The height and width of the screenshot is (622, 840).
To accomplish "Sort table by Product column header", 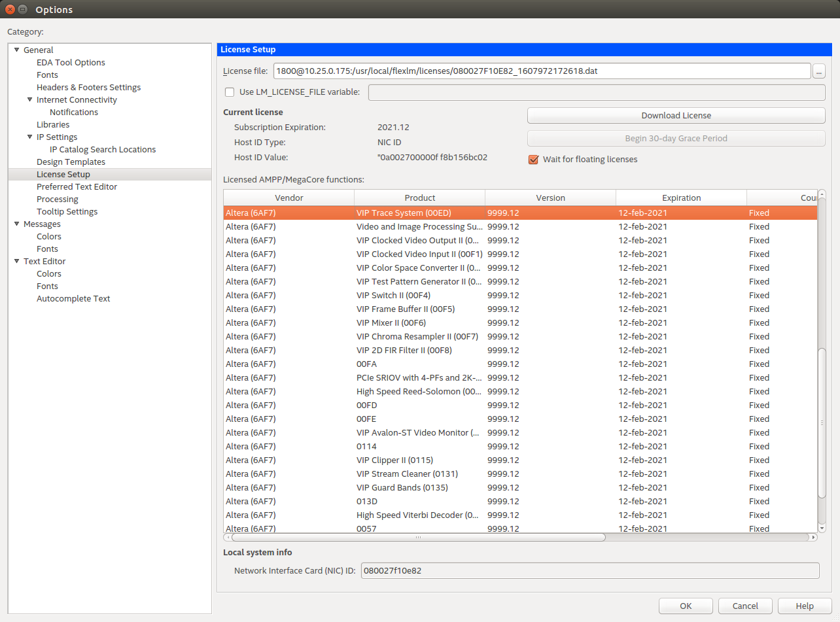I will 419,198.
